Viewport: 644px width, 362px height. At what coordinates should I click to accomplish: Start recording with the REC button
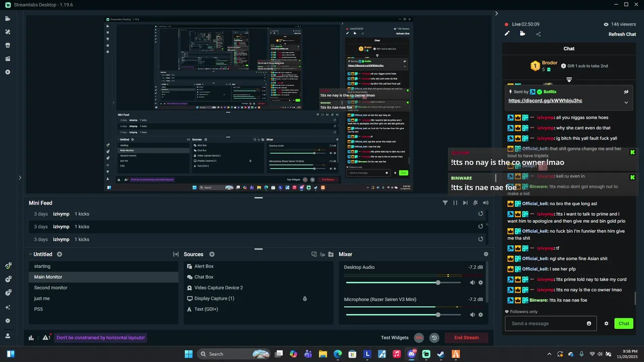point(419,338)
